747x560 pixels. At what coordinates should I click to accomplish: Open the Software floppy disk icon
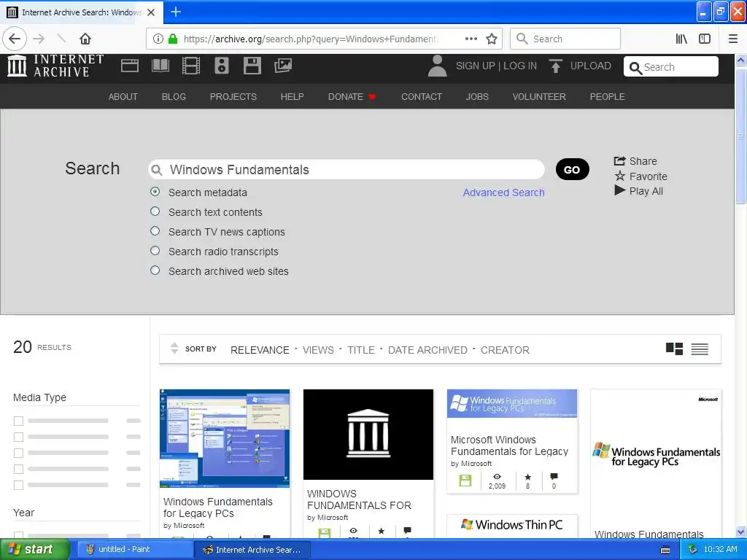tap(252, 66)
